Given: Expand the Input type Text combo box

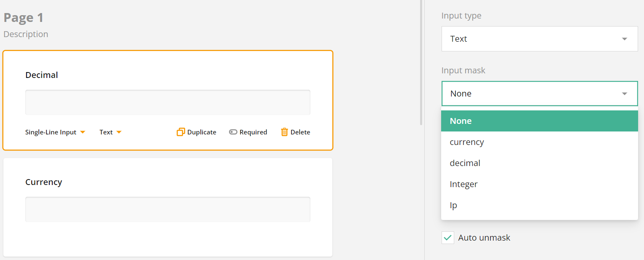Looking at the screenshot, I should point(539,39).
